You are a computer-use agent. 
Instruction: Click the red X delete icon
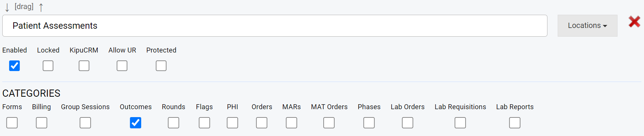[635, 22]
